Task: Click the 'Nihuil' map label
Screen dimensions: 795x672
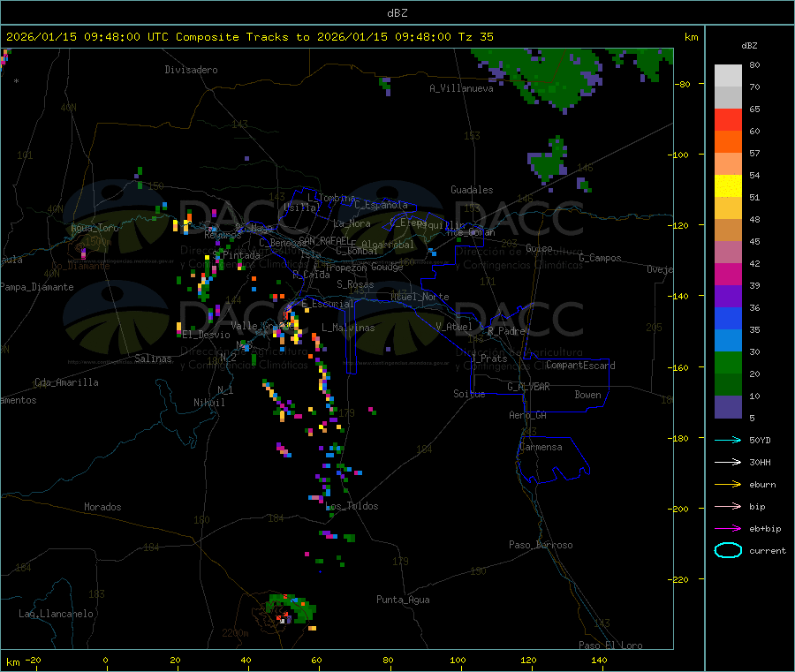Action: tap(208, 403)
